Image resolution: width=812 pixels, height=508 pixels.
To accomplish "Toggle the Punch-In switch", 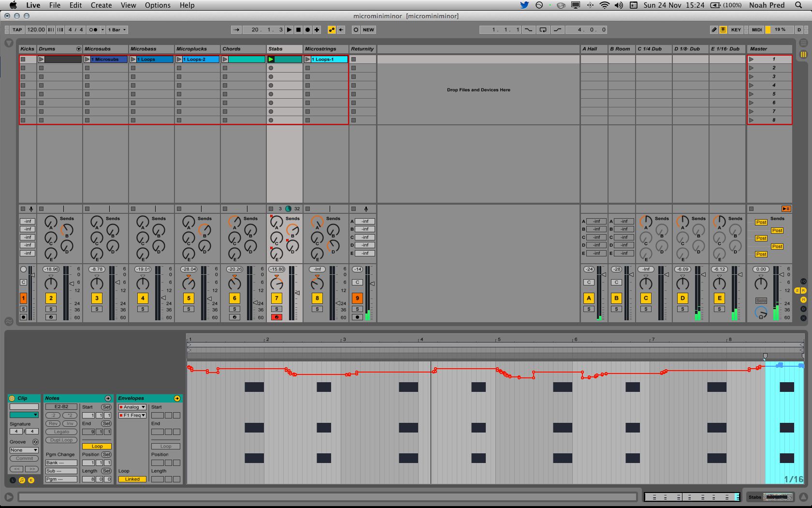I will [x=528, y=30].
